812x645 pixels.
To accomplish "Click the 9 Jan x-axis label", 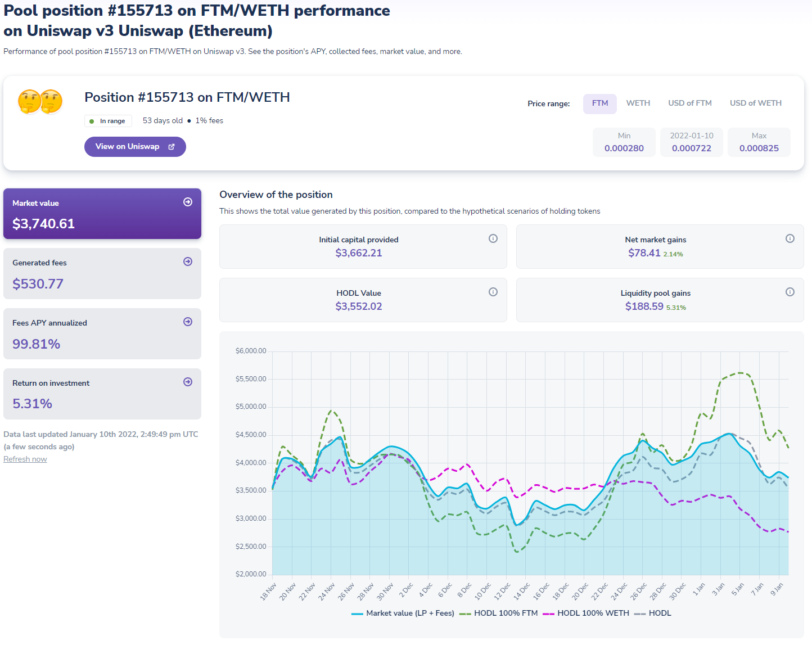I will point(775,589).
